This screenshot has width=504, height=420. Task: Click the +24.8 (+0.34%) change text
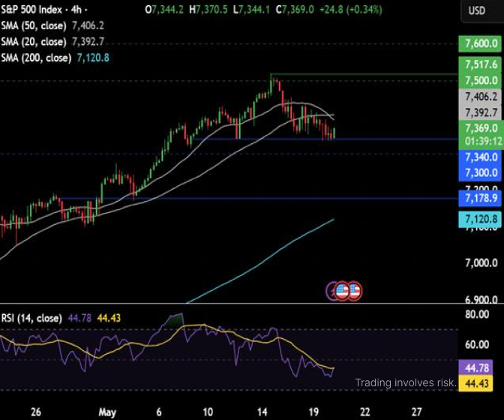tap(351, 10)
